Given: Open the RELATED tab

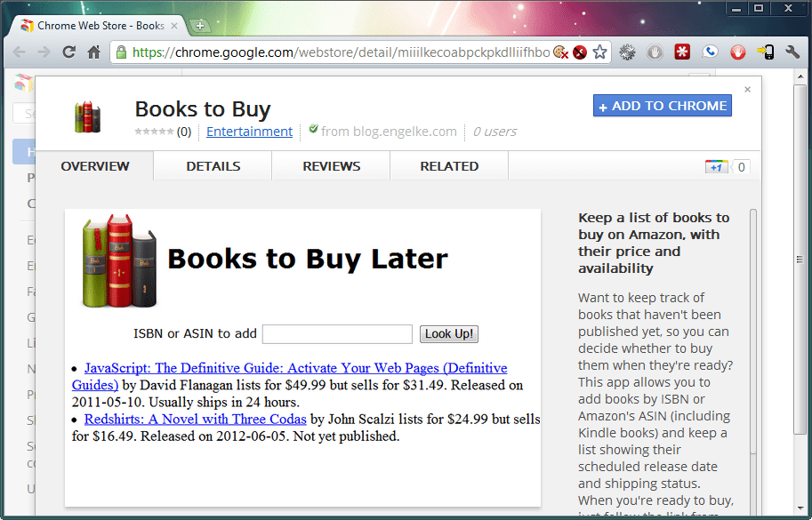Looking at the screenshot, I should (448, 165).
